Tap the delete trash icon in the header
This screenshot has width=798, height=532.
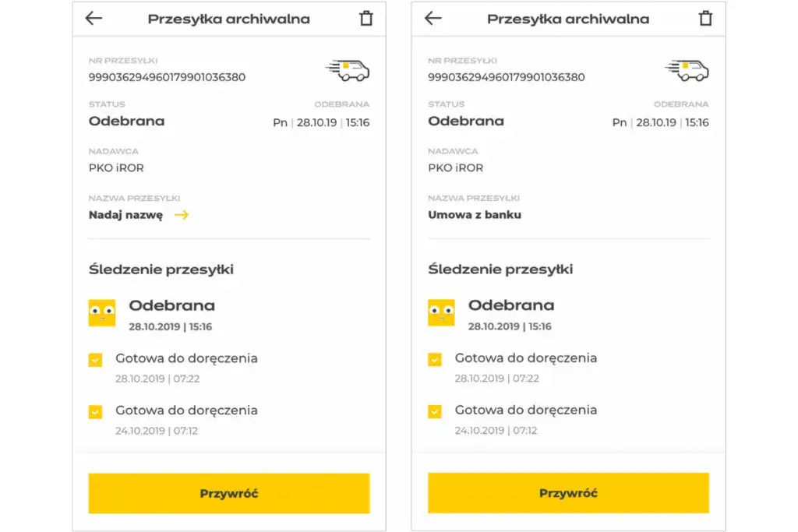(368, 18)
